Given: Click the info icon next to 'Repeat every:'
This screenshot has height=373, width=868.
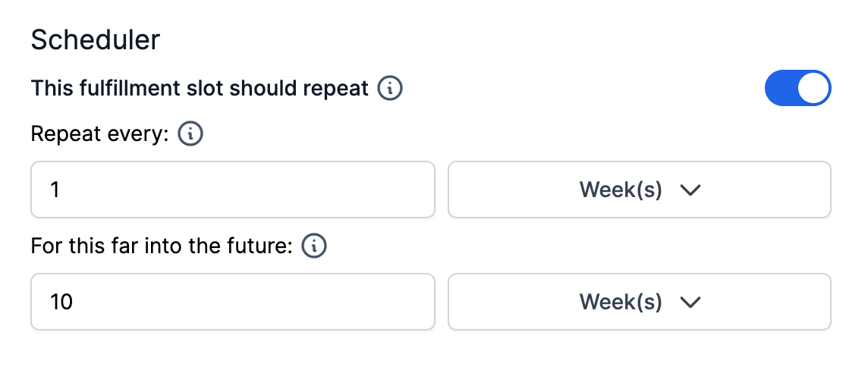Looking at the screenshot, I should tap(190, 134).
